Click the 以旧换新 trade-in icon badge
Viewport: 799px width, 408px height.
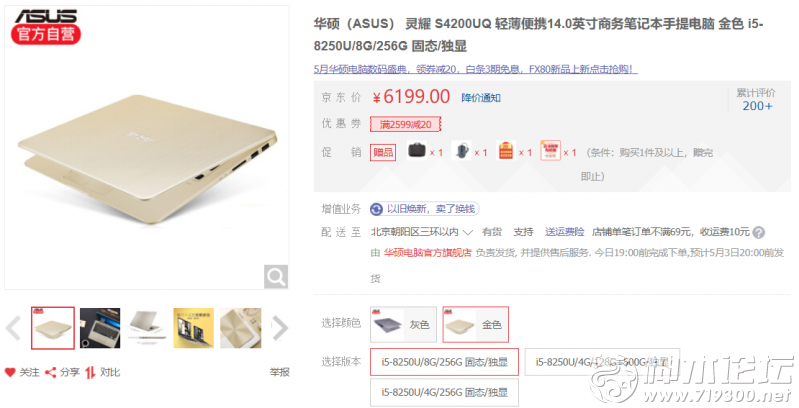click(x=376, y=209)
